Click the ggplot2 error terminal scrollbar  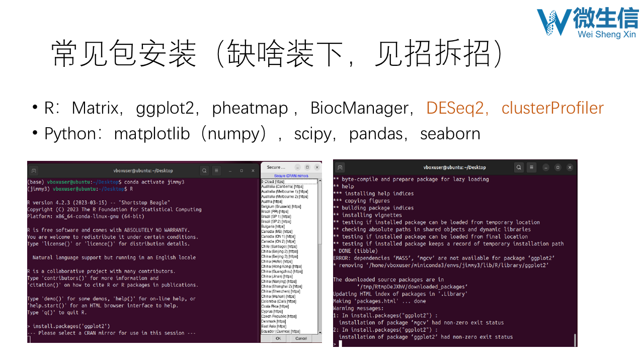click(575, 340)
